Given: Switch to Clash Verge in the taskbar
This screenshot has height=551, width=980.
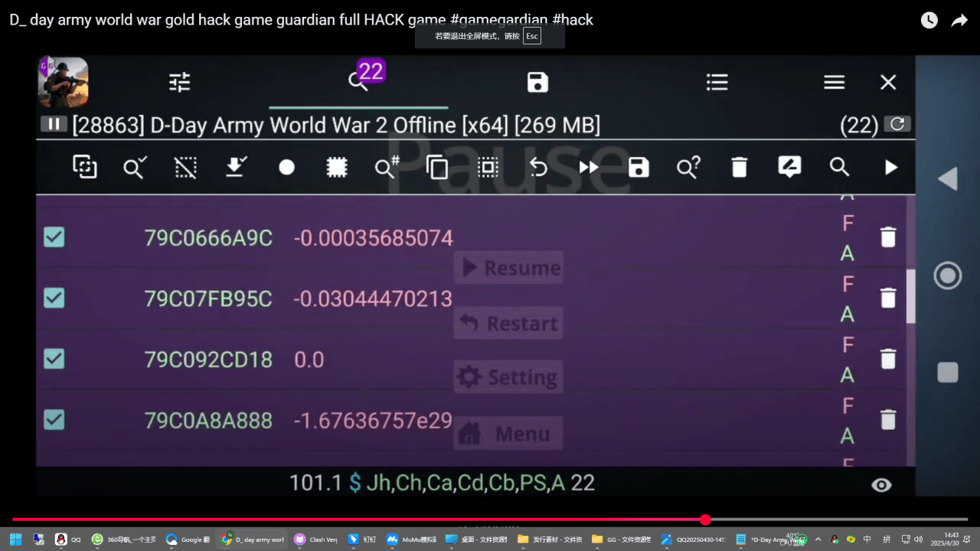Looking at the screenshot, I should coord(315,539).
